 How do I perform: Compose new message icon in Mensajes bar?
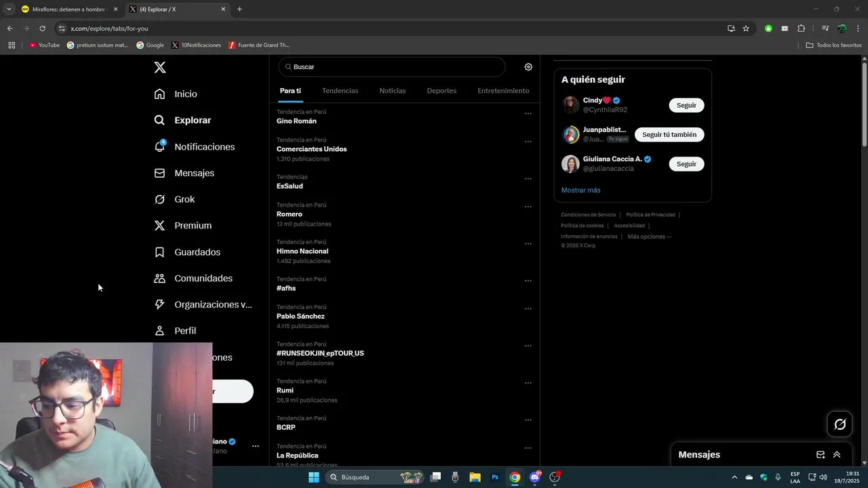pos(821,455)
